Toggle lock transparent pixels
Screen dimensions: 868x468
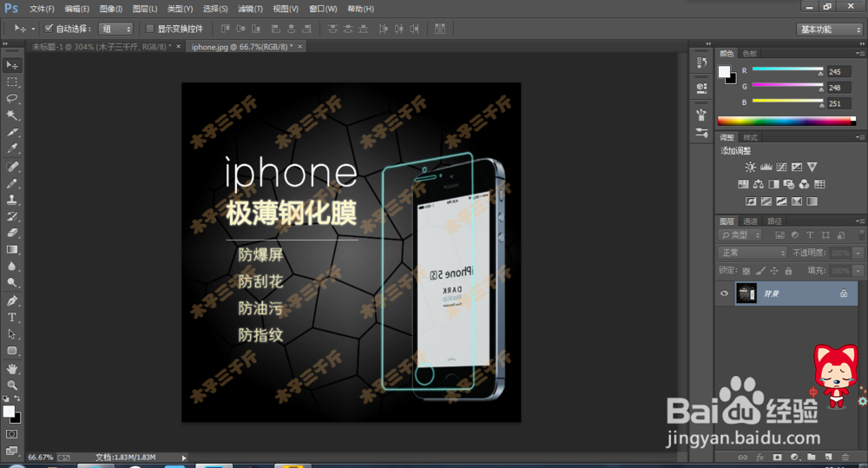tap(746, 270)
